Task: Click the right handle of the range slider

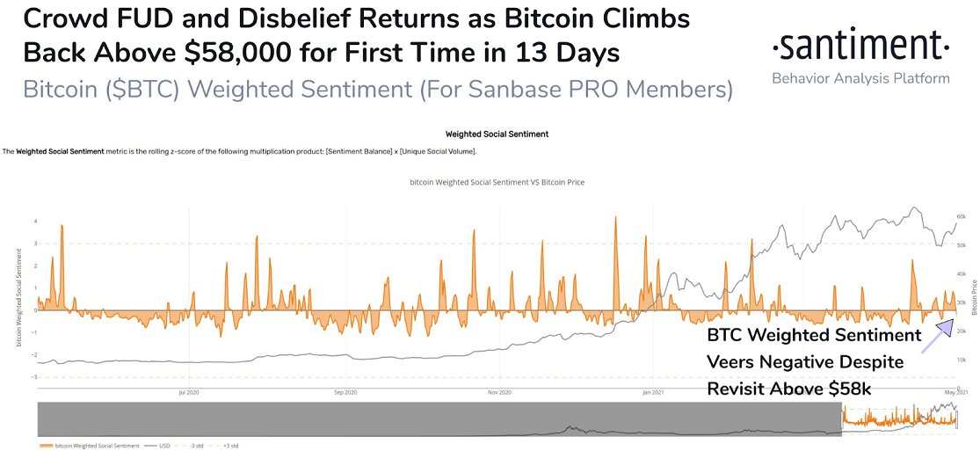Action: pos(956,418)
